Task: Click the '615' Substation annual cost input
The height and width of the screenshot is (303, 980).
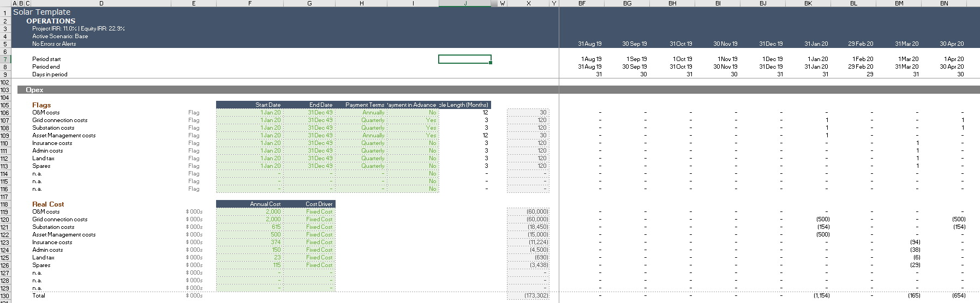Action: (276, 227)
